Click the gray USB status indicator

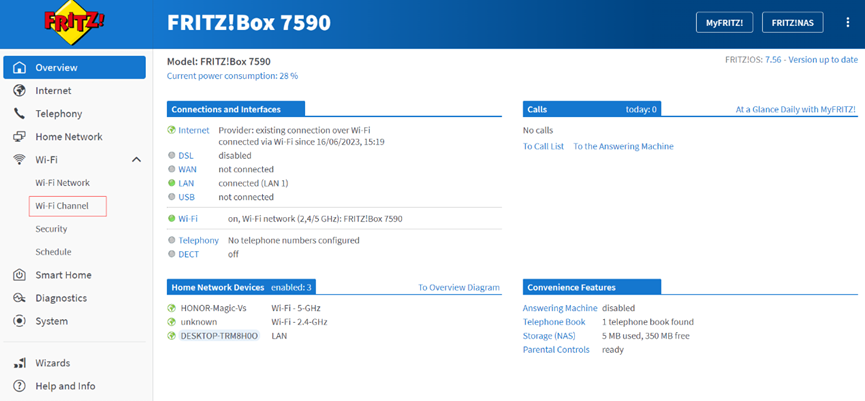[172, 197]
